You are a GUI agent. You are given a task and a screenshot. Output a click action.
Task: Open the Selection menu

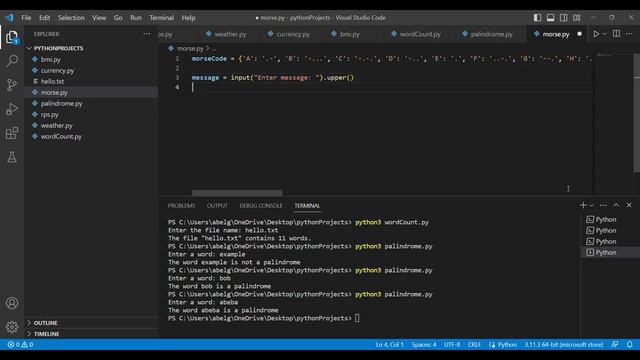[x=71, y=18]
